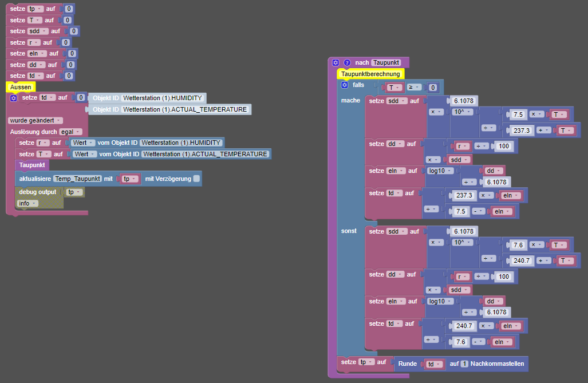
Task: Open the 'info' severity dropdown
Action: coord(27,203)
